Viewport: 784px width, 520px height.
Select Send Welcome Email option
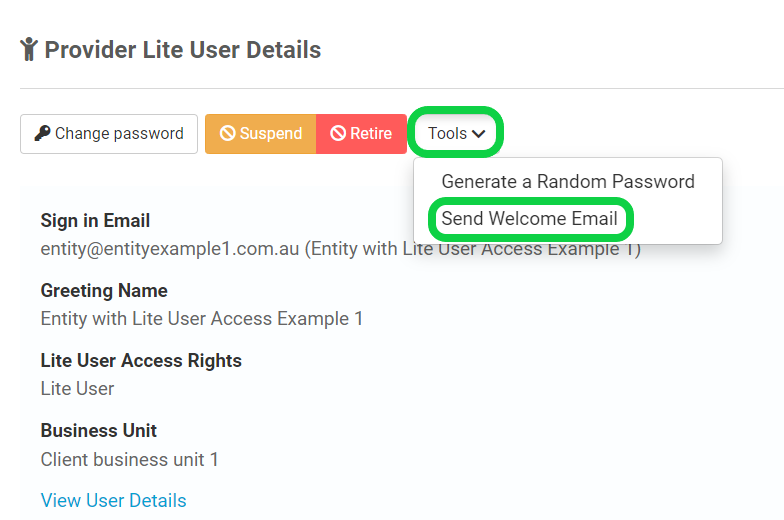(530, 218)
